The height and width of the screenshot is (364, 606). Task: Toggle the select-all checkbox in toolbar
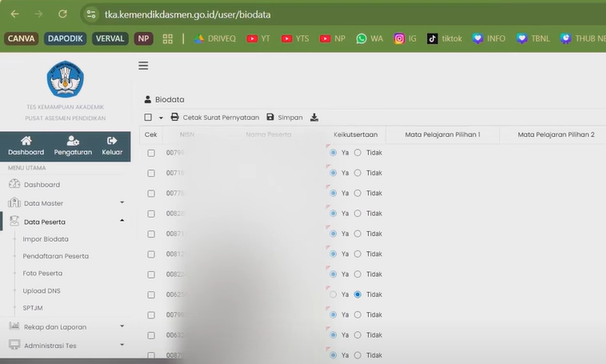point(148,117)
